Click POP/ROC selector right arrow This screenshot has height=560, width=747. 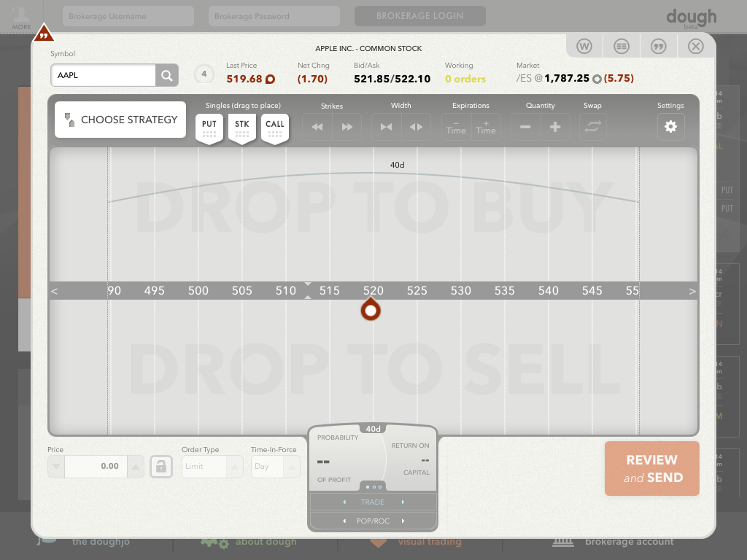pos(403,521)
